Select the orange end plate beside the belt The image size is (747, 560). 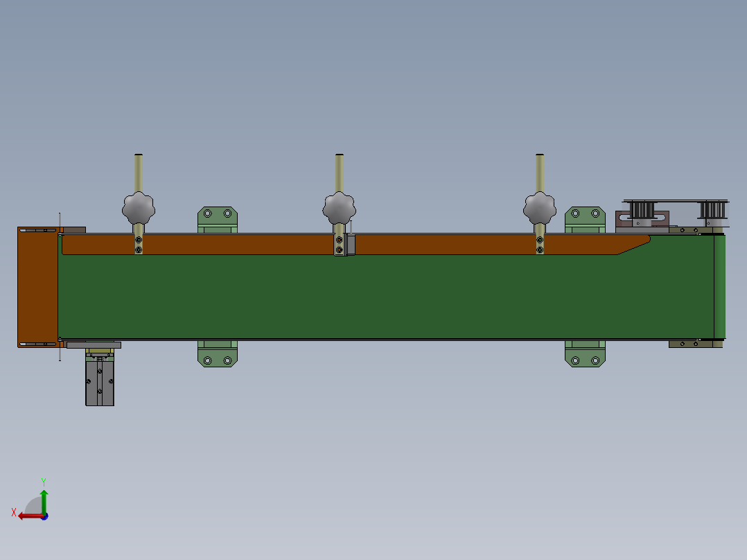tap(37, 288)
